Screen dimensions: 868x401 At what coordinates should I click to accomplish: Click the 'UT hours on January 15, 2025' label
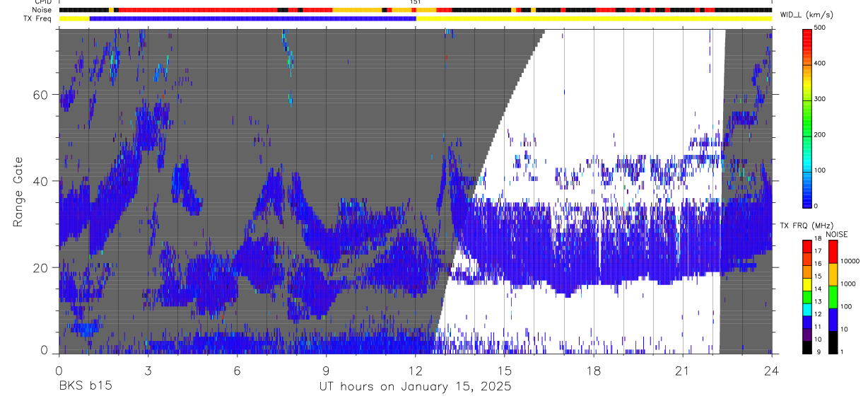(415, 387)
